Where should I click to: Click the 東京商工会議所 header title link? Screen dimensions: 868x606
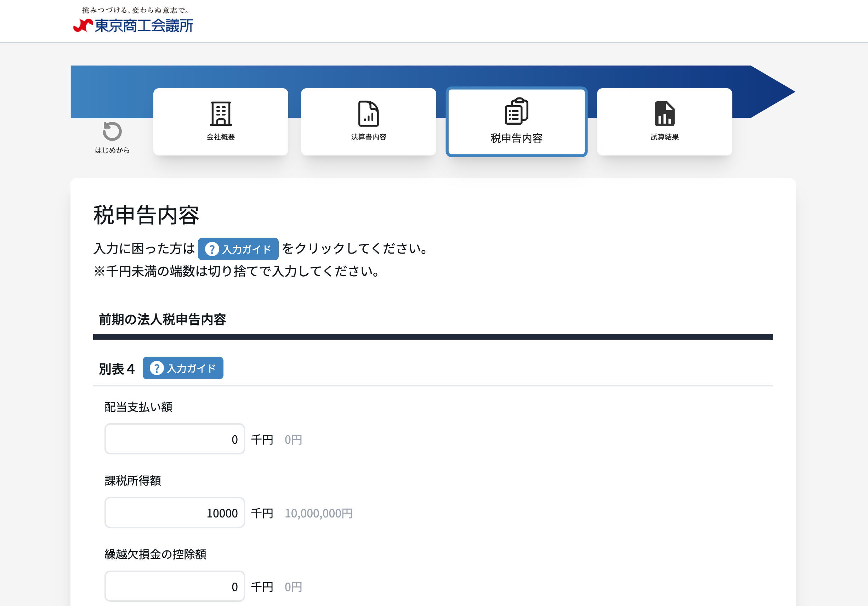(144, 26)
